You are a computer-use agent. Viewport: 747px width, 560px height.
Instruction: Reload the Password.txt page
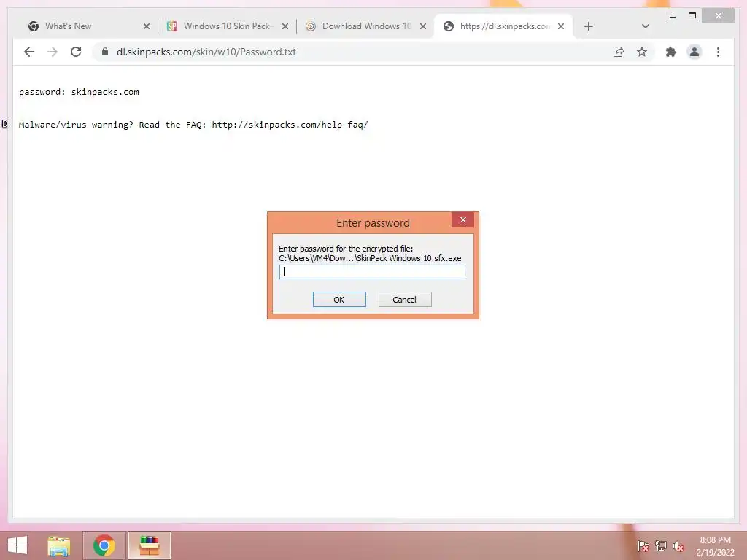coord(76,52)
